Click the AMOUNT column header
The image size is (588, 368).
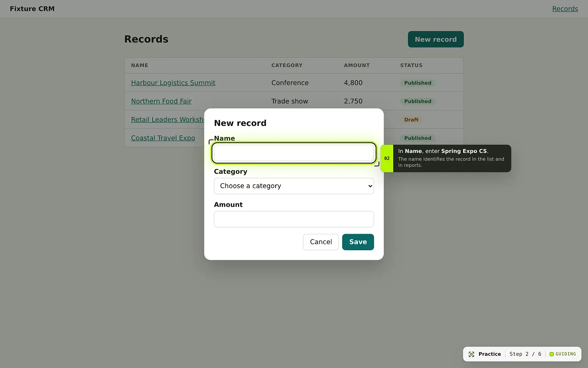[x=357, y=66]
